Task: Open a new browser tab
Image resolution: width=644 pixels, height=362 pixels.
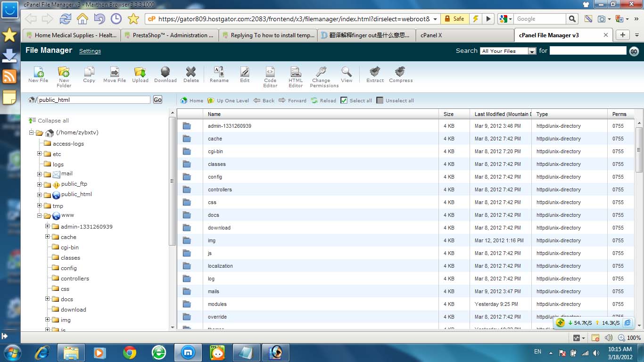Action: [623, 35]
